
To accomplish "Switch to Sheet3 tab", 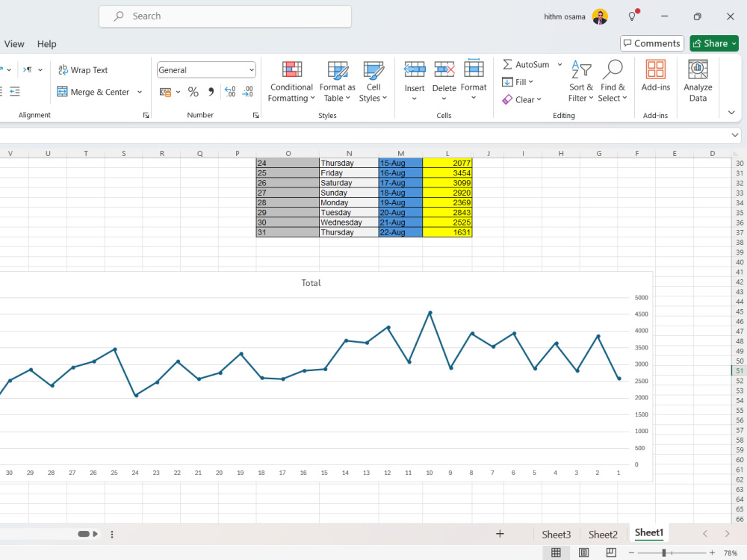I will pyautogui.click(x=556, y=535).
